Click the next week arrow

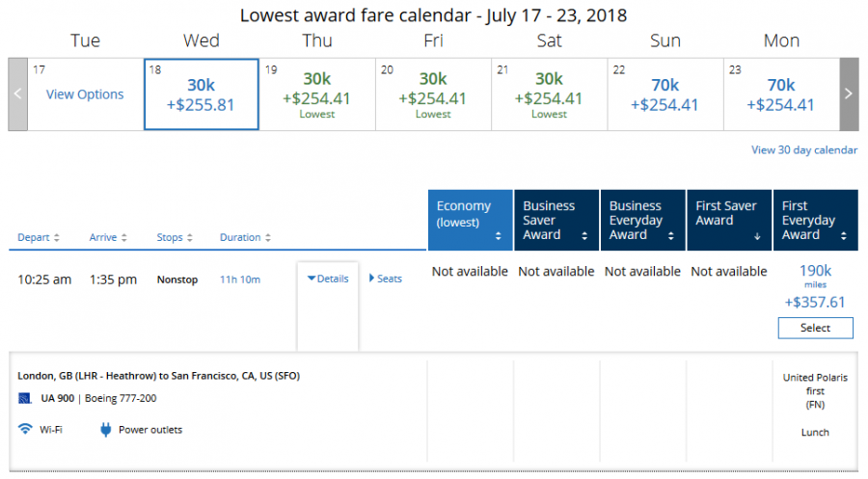pyautogui.click(x=849, y=94)
